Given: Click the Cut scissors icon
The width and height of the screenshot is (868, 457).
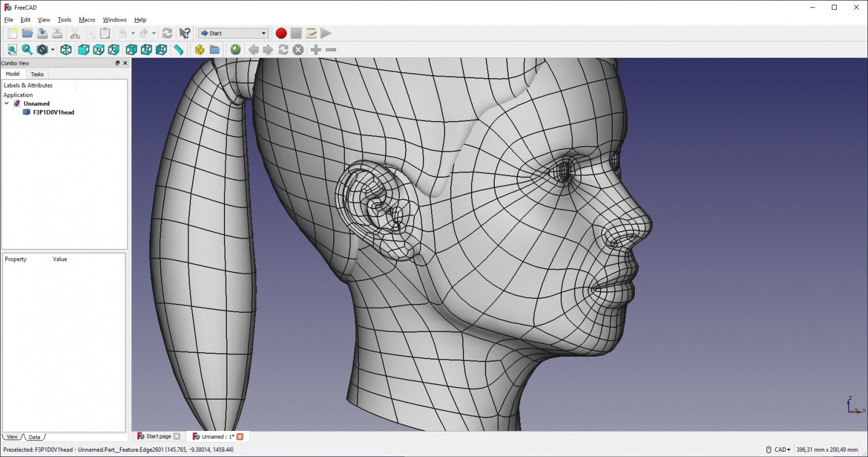Looking at the screenshot, I should pos(75,33).
